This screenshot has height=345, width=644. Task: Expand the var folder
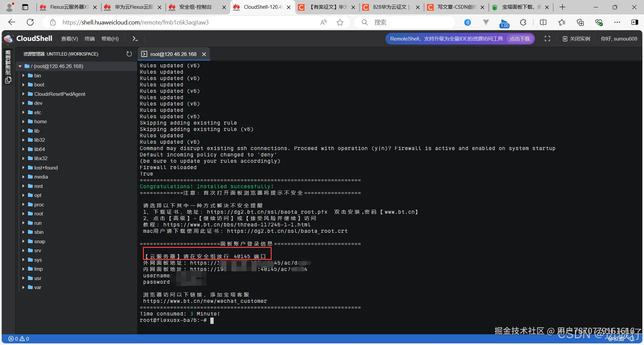[23, 287]
